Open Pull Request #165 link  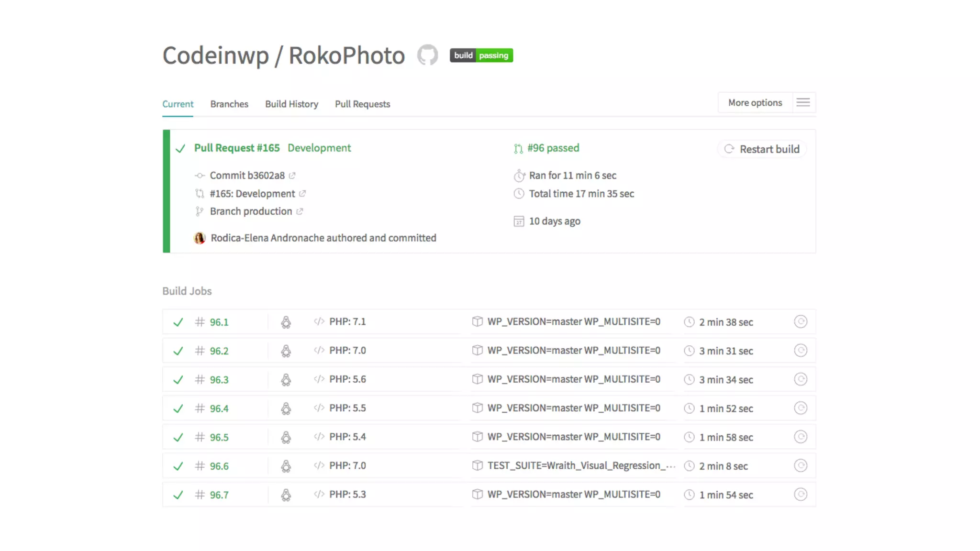click(236, 148)
